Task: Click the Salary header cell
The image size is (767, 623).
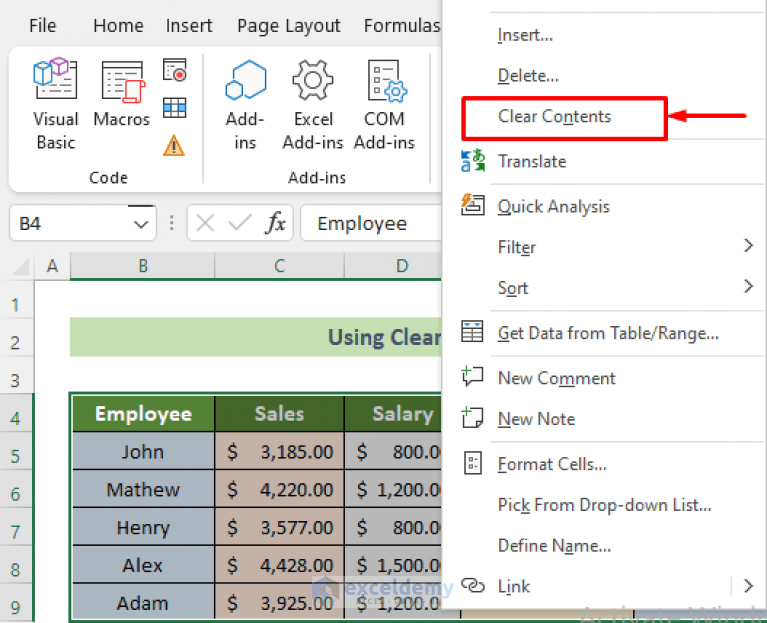Action: 393,414
